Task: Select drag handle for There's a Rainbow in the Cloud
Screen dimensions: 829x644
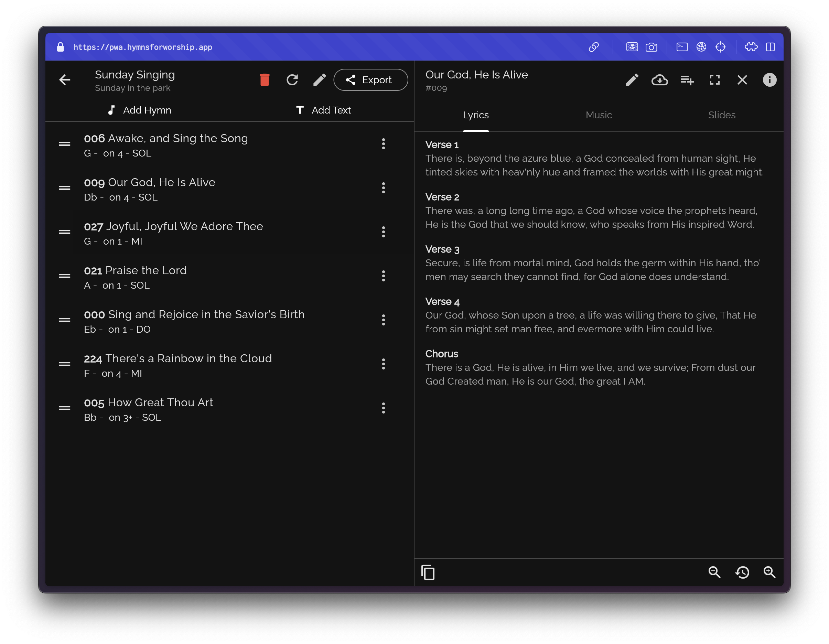Action: (65, 364)
